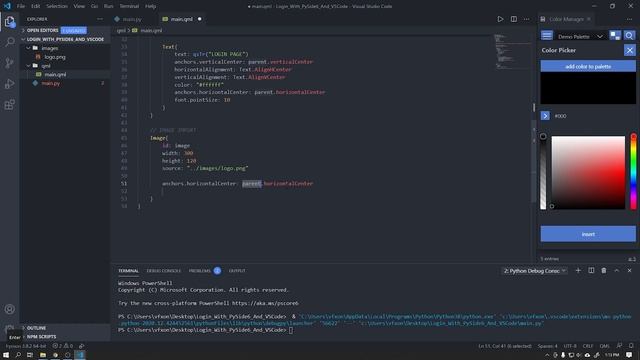Click the blue arrow beside #000

point(545,116)
